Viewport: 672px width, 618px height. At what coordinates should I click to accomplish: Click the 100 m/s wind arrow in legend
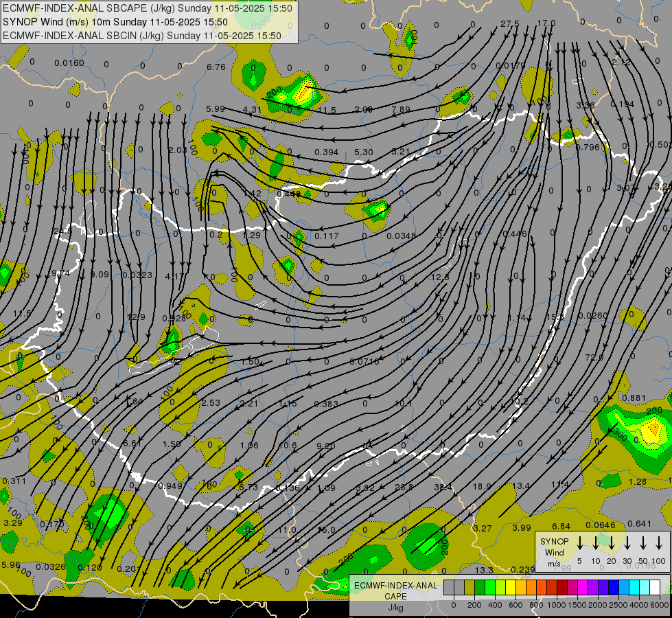(659, 543)
